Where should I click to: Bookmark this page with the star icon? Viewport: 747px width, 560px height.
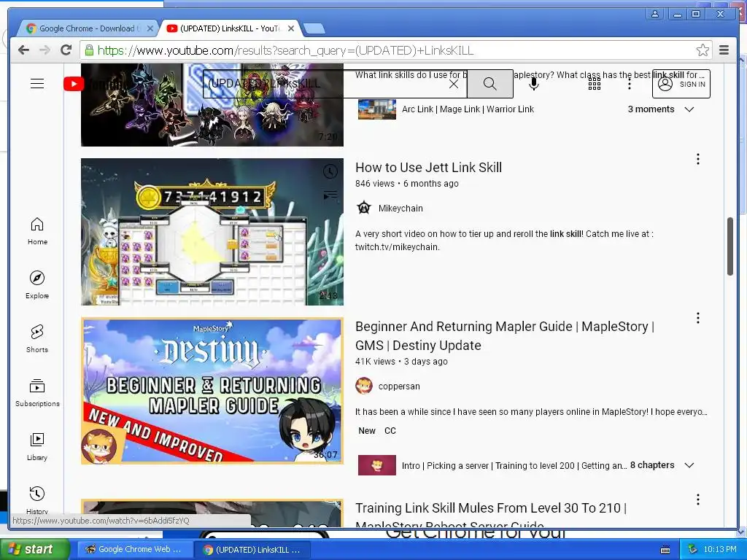tap(703, 50)
